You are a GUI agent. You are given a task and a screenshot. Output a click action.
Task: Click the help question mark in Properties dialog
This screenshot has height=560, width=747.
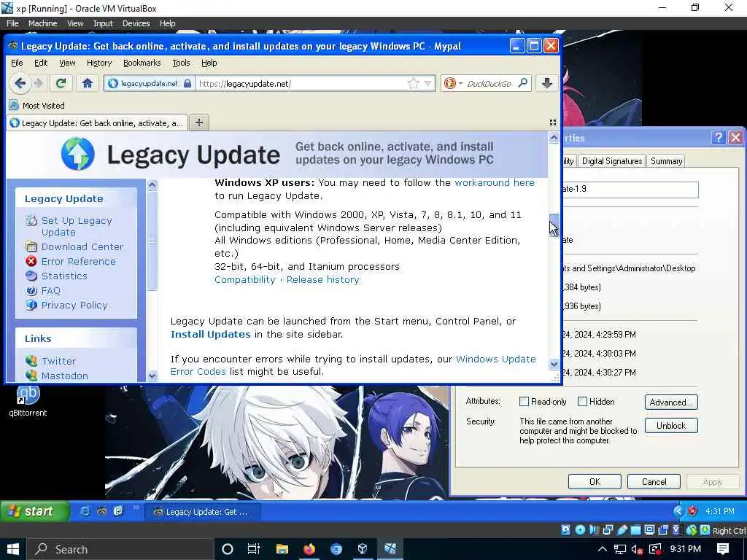719,138
